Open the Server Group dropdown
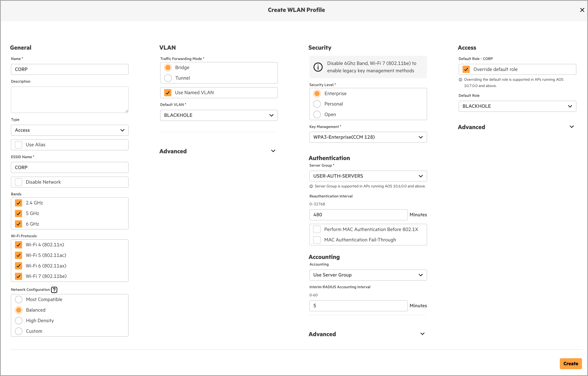Screen dimensions: 588x376 368,176
